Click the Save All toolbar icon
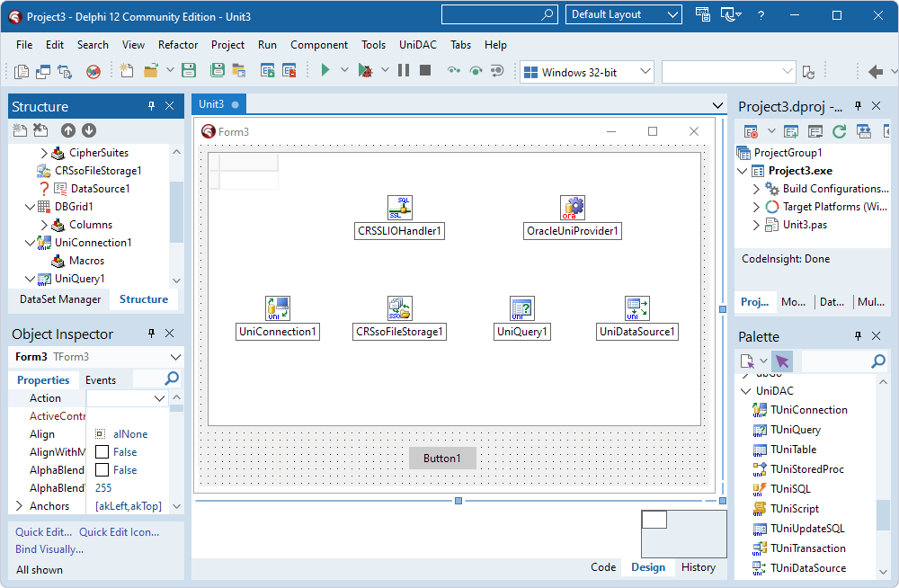The height and width of the screenshot is (588, 899). pos(217,69)
